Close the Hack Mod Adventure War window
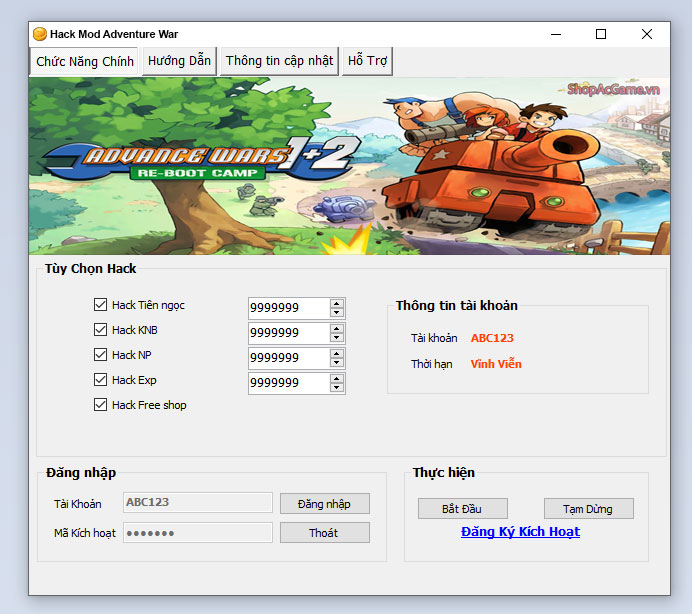This screenshot has width=693, height=616. 647,34
